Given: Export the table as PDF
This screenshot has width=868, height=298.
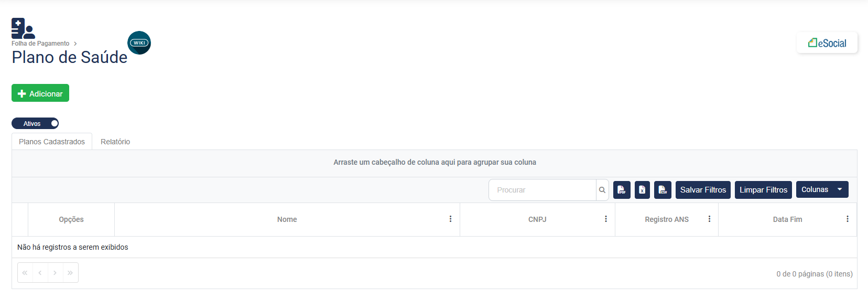Looking at the screenshot, I should [622, 190].
